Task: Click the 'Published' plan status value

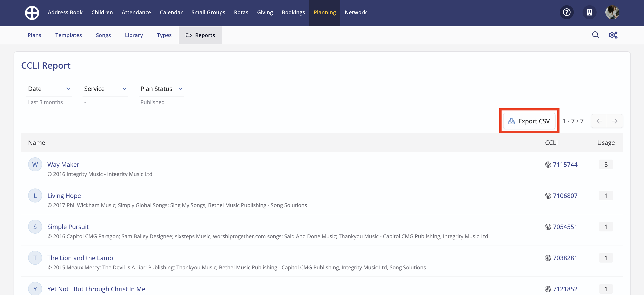Action: coord(152,102)
